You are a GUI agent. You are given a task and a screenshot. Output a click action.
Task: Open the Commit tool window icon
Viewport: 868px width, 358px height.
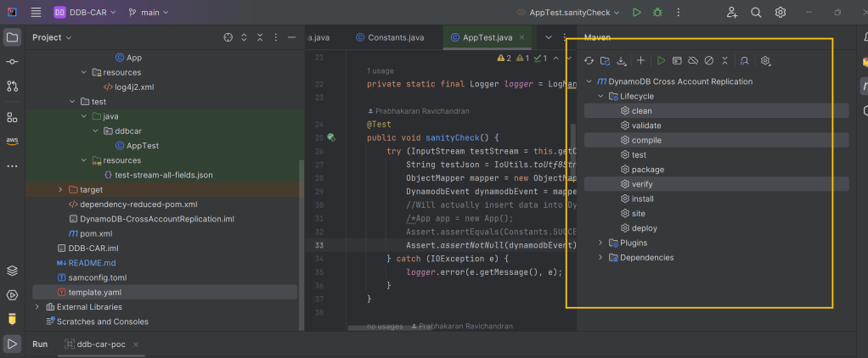(x=12, y=63)
